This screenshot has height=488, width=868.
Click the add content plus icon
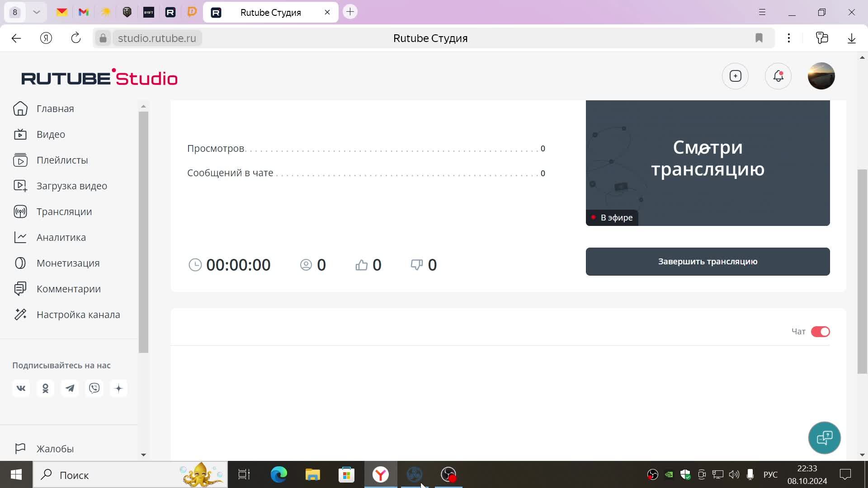click(736, 76)
